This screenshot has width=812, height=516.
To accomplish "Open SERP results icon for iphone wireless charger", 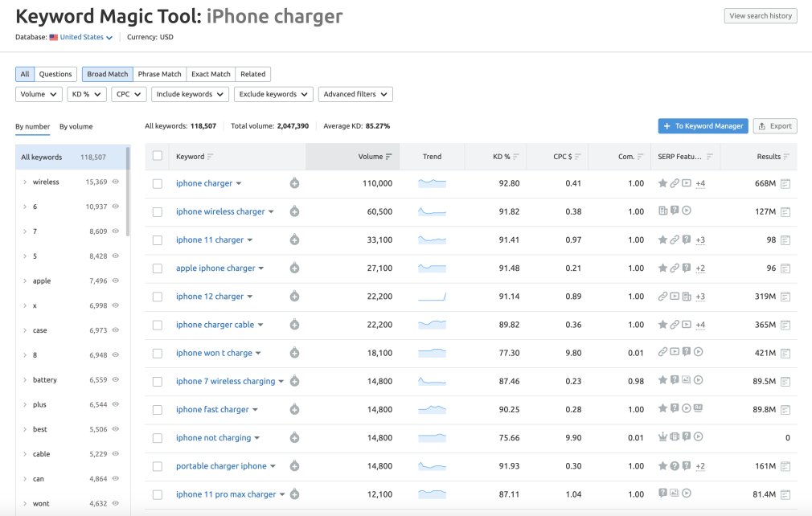I will (785, 212).
